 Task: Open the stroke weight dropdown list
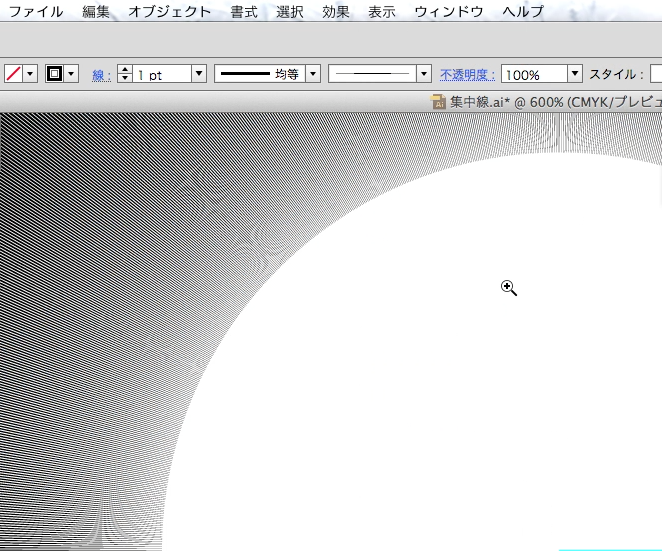(199, 74)
